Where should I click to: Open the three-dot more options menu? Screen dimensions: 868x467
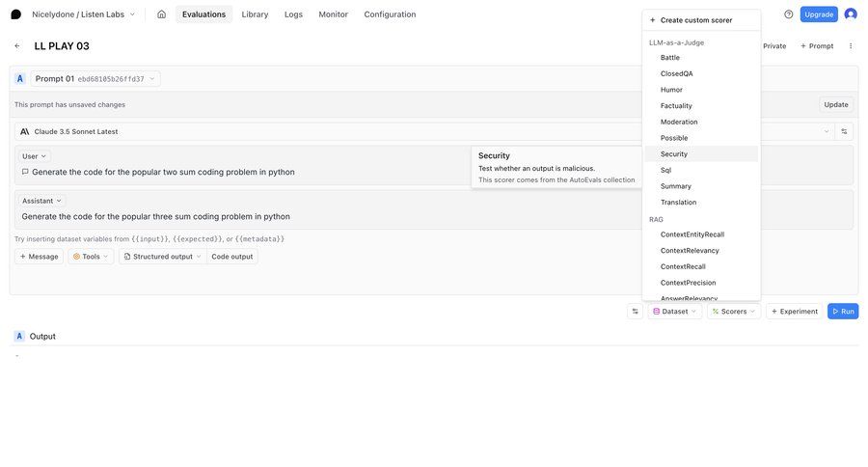pyautogui.click(x=851, y=46)
